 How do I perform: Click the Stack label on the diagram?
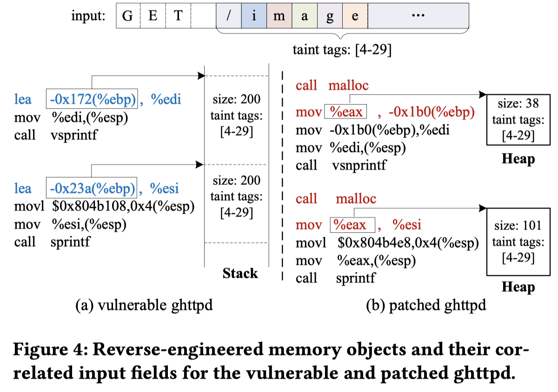[240, 274]
